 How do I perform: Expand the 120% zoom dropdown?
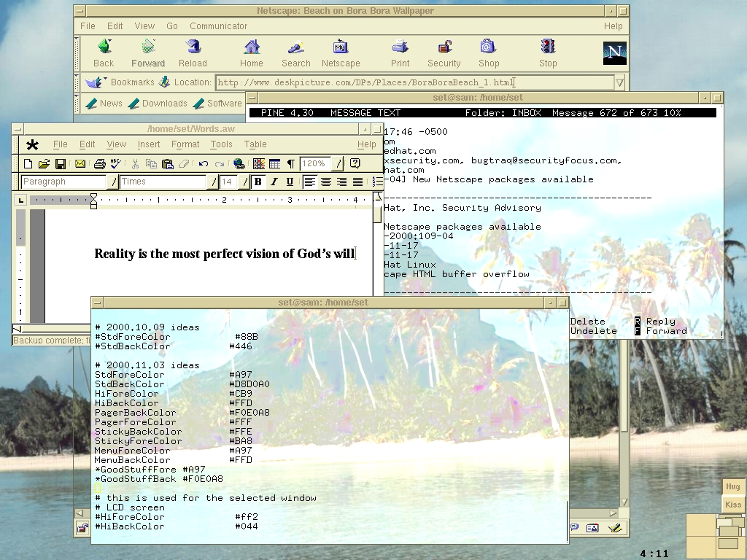coord(338,164)
